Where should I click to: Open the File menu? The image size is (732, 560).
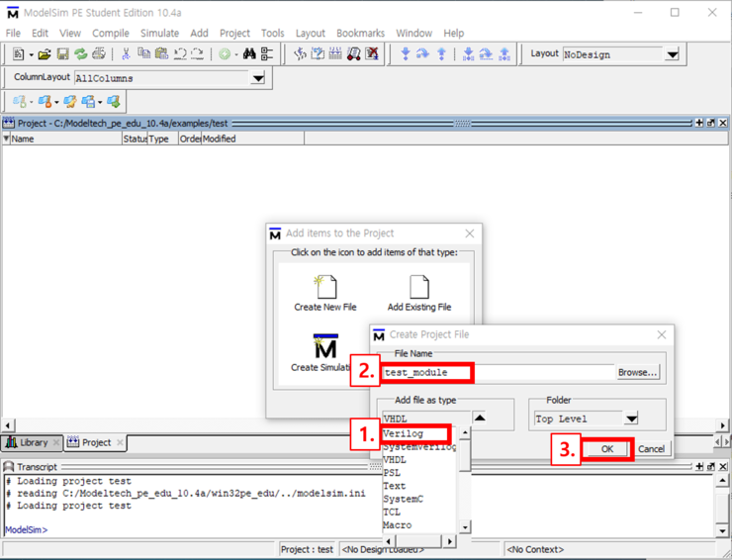click(13, 34)
